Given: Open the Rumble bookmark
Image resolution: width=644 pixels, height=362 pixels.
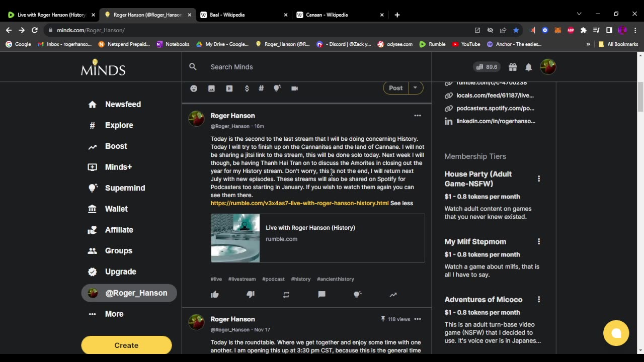Looking at the screenshot, I should pos(432,44).
